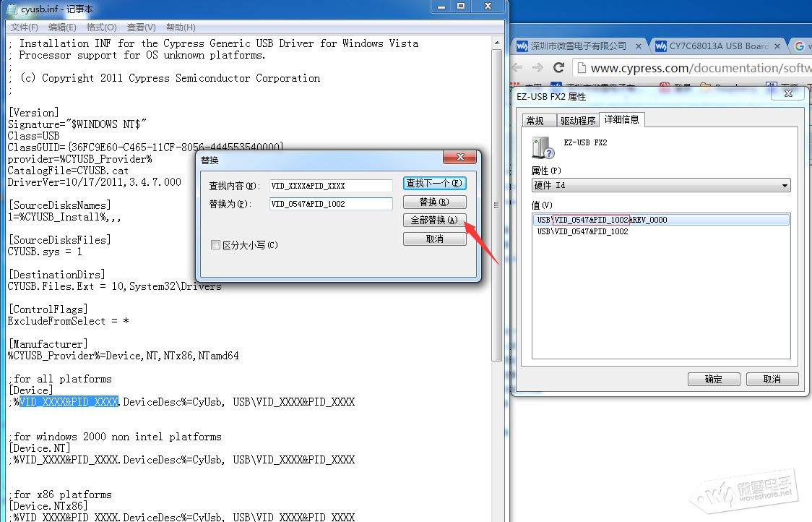Screen dimensions: 812x522
Task: Click the 1=%CYUSB_Install%,,, line
Action: pyautogui.click(x=64, y=217)
